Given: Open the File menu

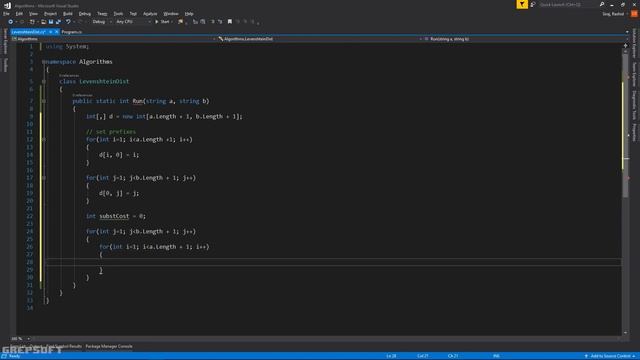Looking at the screenshot, I should click(6, 13).
